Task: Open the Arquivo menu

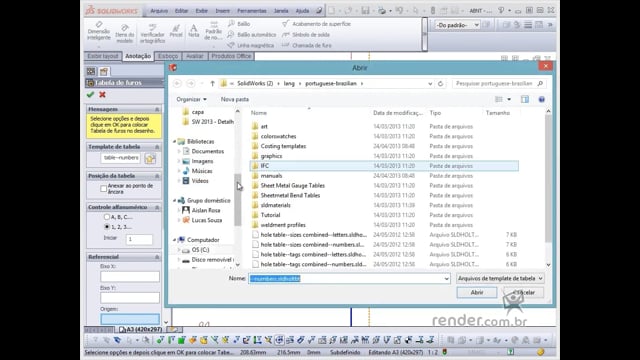Action: coord(159,11)
